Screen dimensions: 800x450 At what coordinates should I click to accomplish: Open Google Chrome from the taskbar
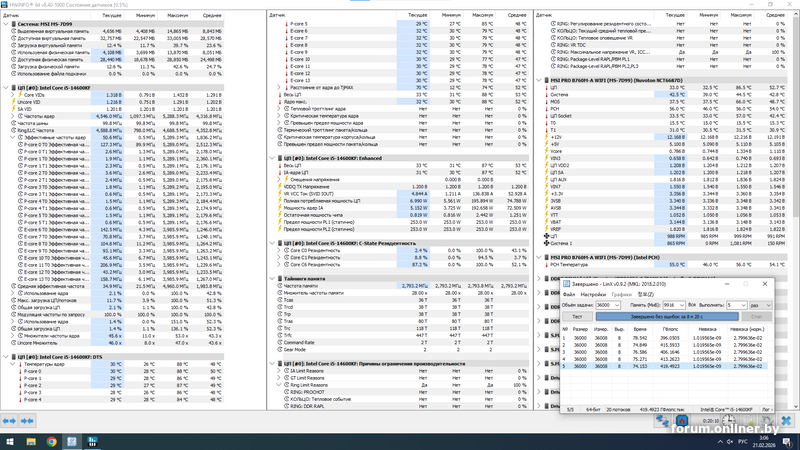pyautogui.click(x=52, y=441)
